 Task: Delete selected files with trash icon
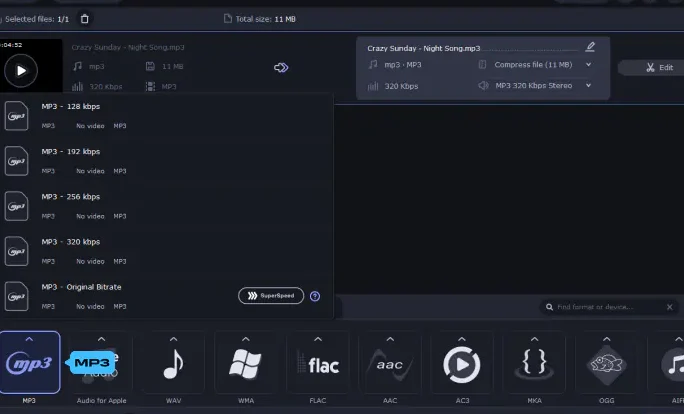click(x=85, y=19)
